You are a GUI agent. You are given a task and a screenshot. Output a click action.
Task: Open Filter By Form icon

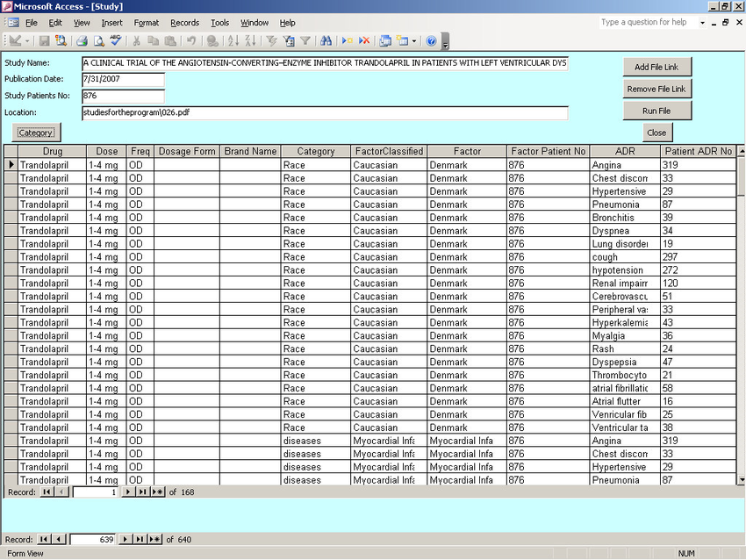click(289, 41)
